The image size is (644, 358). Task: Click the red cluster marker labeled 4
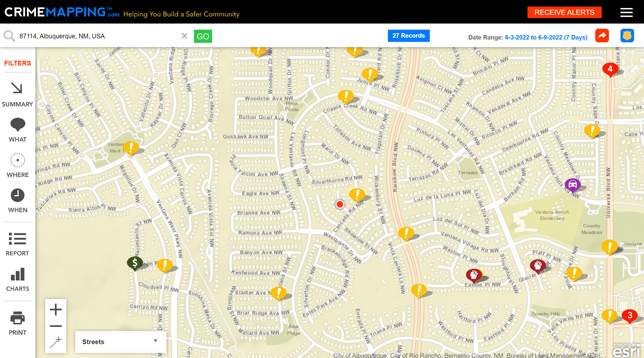click(610, 69)
